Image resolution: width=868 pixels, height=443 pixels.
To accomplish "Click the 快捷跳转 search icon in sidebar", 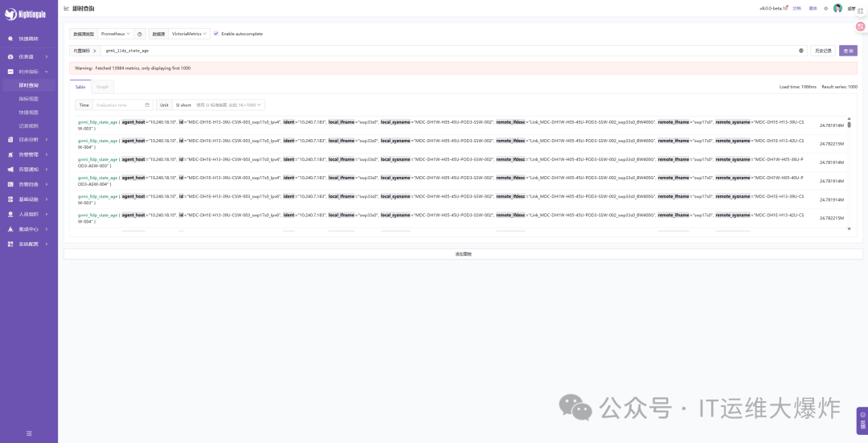I will coord(10,39).
